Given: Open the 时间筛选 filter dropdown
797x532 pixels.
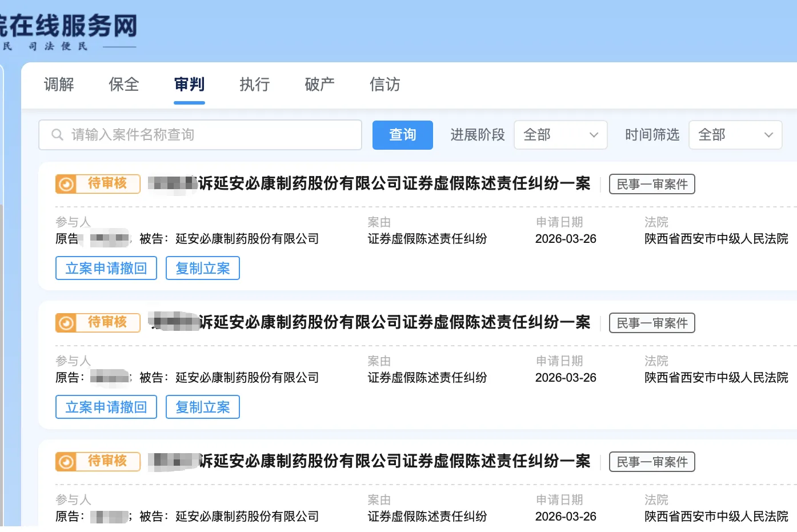Looking at the screenshot, I should 735,135.
